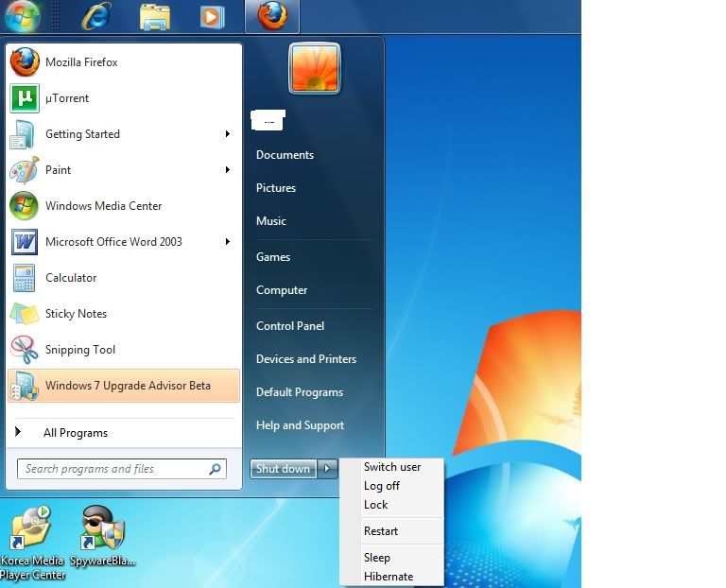
Task: Open the Snipping Tool
Action: pyautogui.click(x=80, y=350)
